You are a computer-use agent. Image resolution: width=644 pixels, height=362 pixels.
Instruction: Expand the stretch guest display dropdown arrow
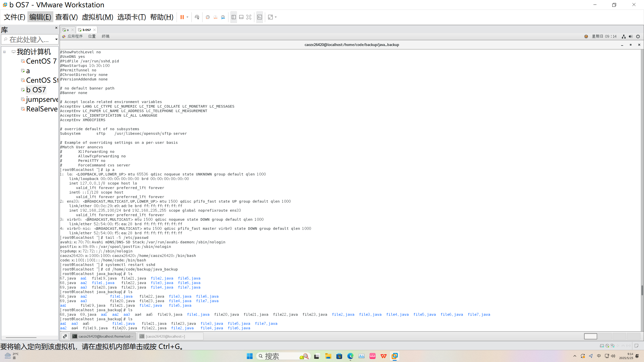pos(276,17)
